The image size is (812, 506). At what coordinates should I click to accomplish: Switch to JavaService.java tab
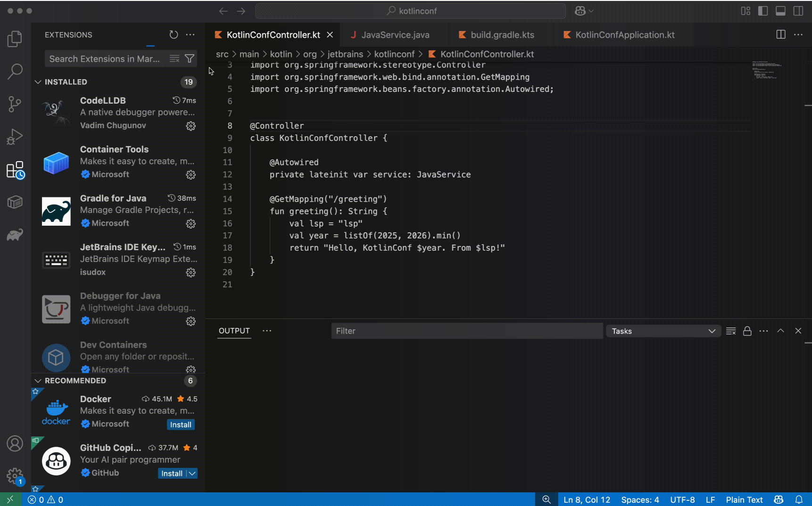coord(390,35)
